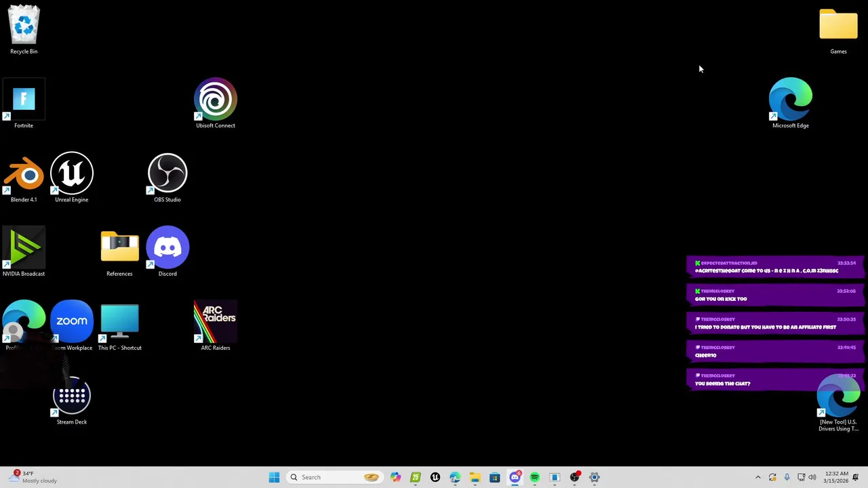The width and height of the screenshot is (868, 488).
Task: Open Settings gear on the taskbar
Action: (594, 477)
